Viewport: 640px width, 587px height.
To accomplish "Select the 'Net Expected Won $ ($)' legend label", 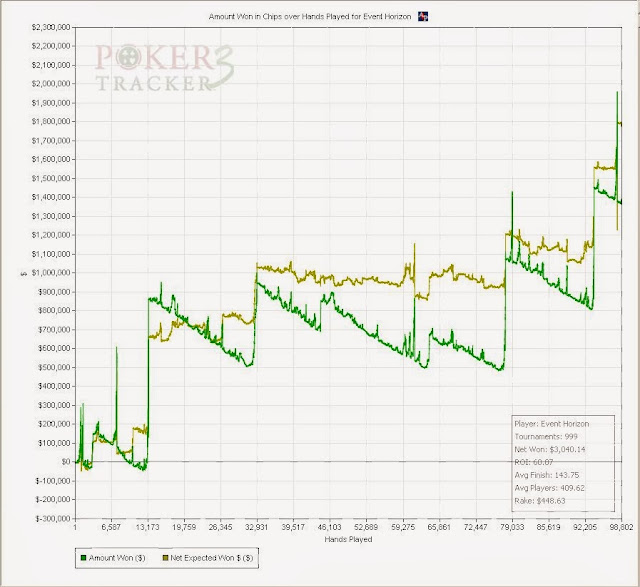I will click(211, 558).
